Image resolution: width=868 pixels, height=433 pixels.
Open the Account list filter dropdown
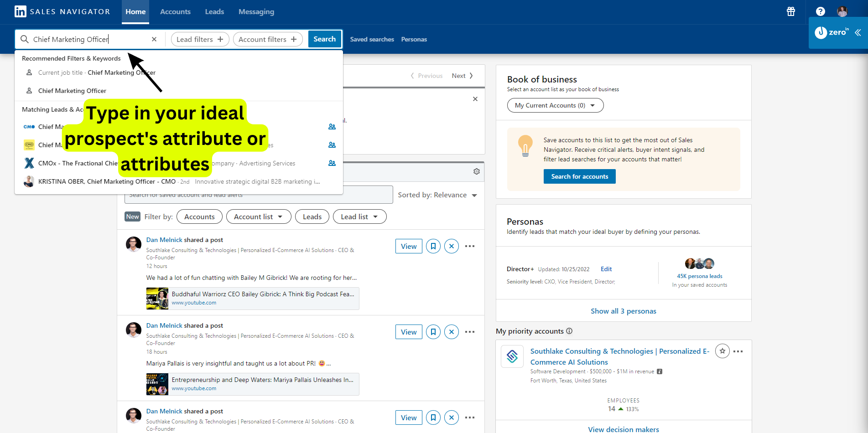click(x=259, y=217)
